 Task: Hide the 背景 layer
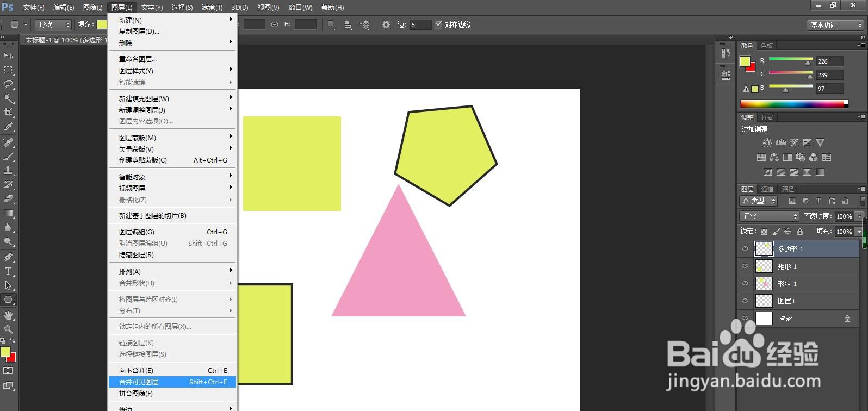pos(745,319)
